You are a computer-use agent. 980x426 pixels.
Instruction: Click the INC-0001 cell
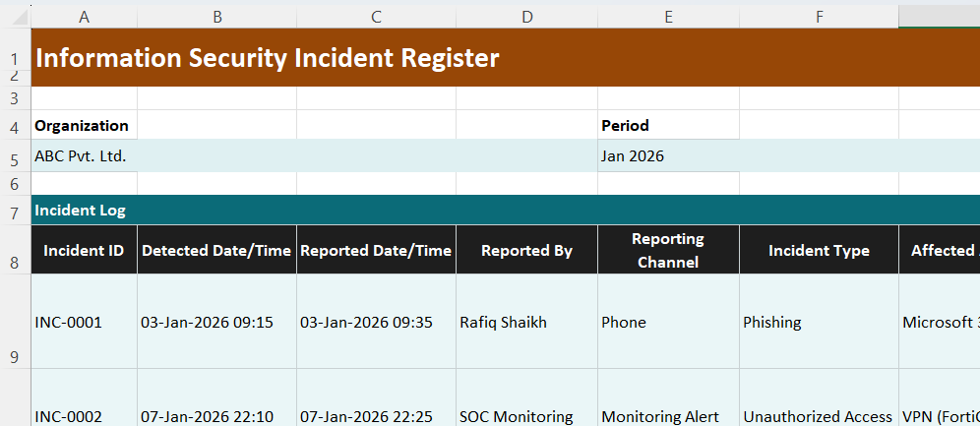coord(84,322)
